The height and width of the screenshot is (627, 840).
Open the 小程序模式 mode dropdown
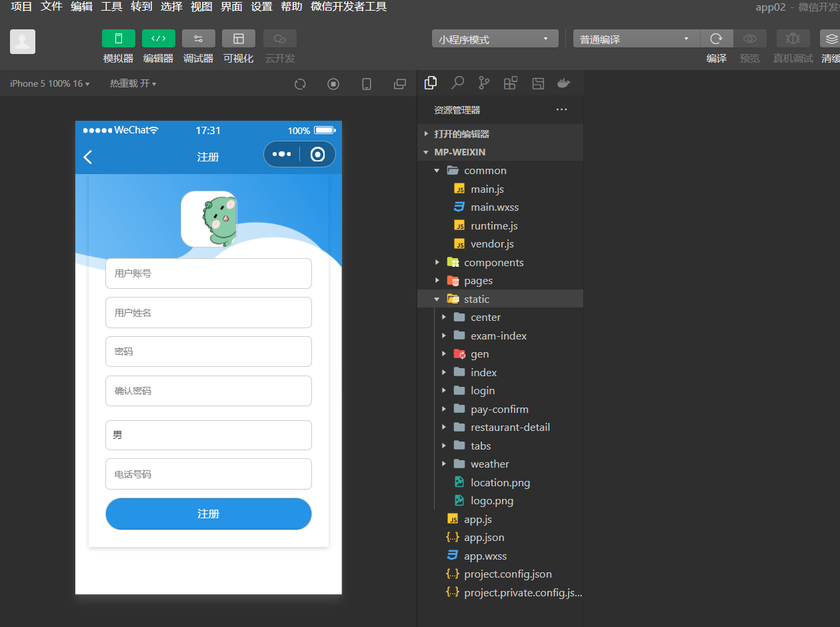[x=495, y=39]
